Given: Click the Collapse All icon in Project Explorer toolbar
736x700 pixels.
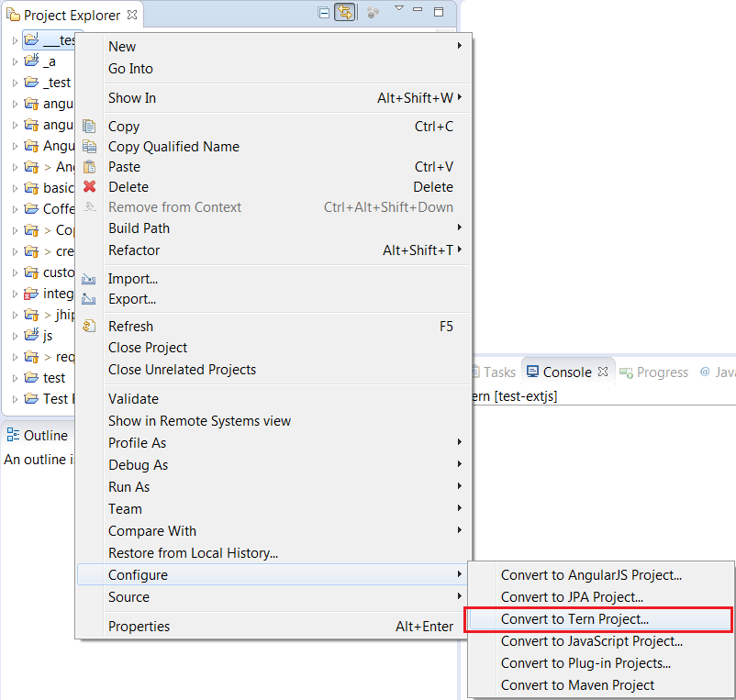Looking at the screenshot, I should 323,11.
